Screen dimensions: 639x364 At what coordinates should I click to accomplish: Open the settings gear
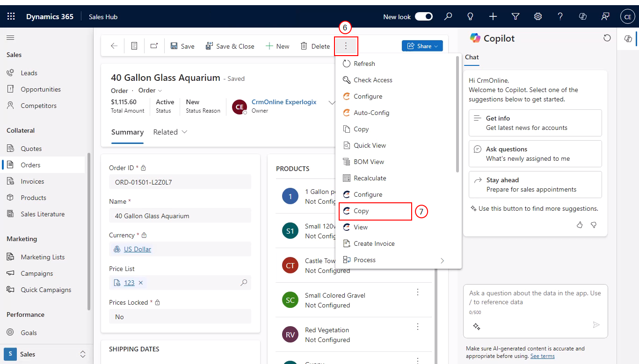click(538, 16)
